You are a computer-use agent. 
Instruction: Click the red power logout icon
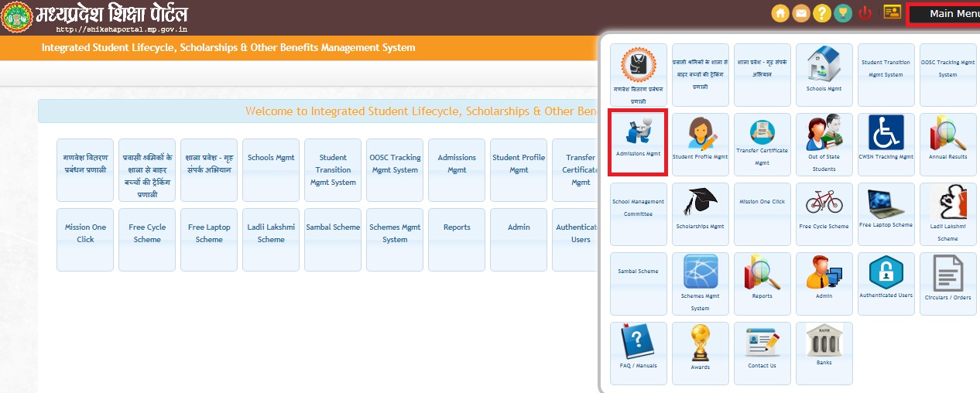pos(865,13)
